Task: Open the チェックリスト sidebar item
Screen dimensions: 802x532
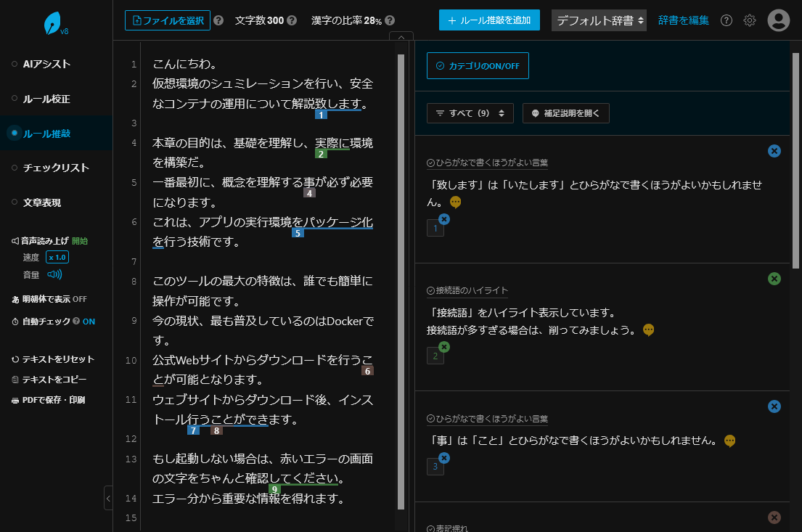Action: click(x=55, y=168)
